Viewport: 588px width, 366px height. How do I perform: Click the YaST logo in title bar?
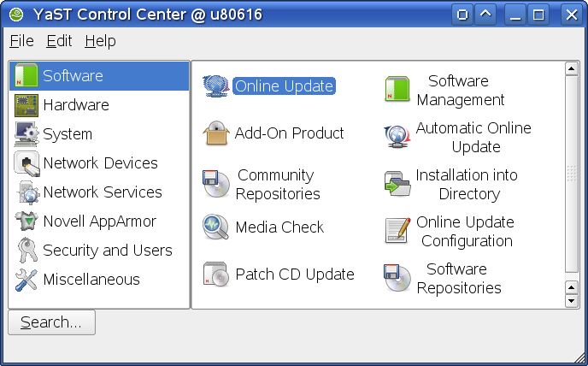(x=16, y=15)
